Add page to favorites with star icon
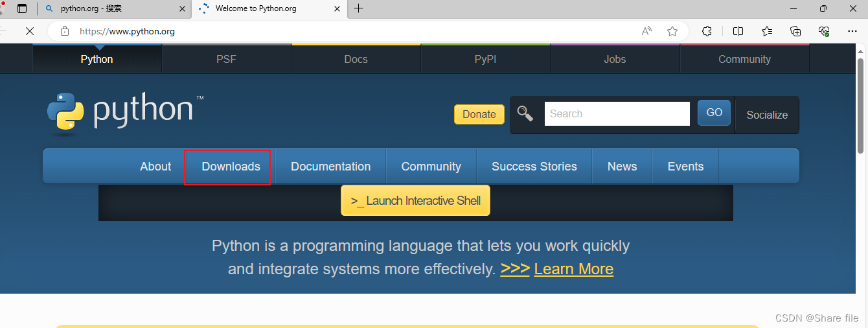The width and height of the screenshot is (868, 328). [672, 31]
